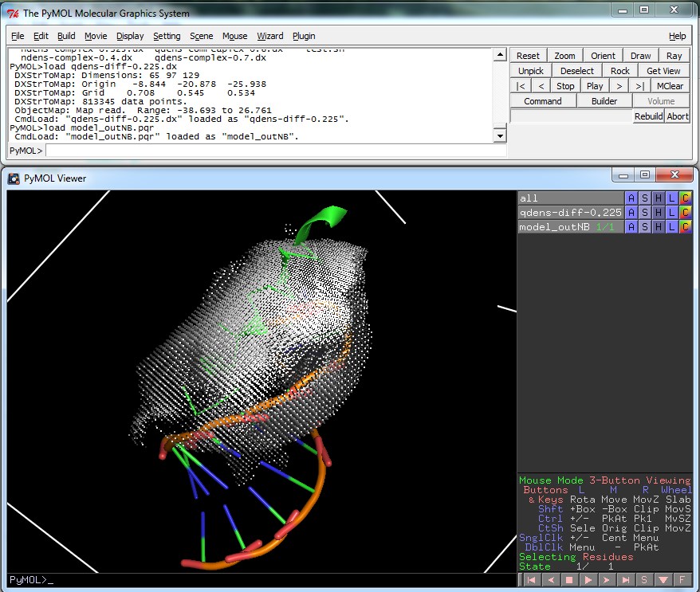Open the Color (C) menu for all
700x592 pixels.
(x=686, y=198)
